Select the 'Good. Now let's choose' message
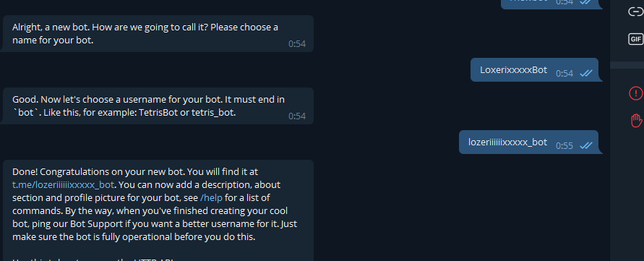 (x=157, y=106)
